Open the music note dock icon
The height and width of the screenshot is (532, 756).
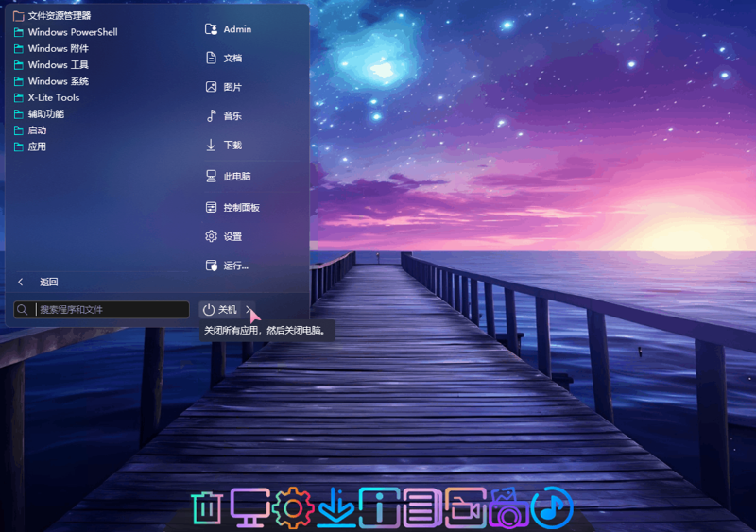552,507
